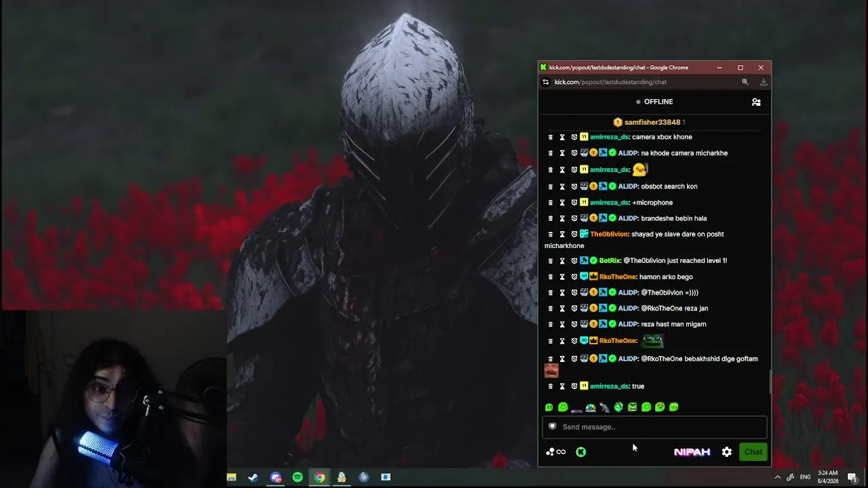Screen dimensions: 868x488
Task: Timeout ALIDP on 'reza hast man migam' message
Action: click(x=562, y=325)
